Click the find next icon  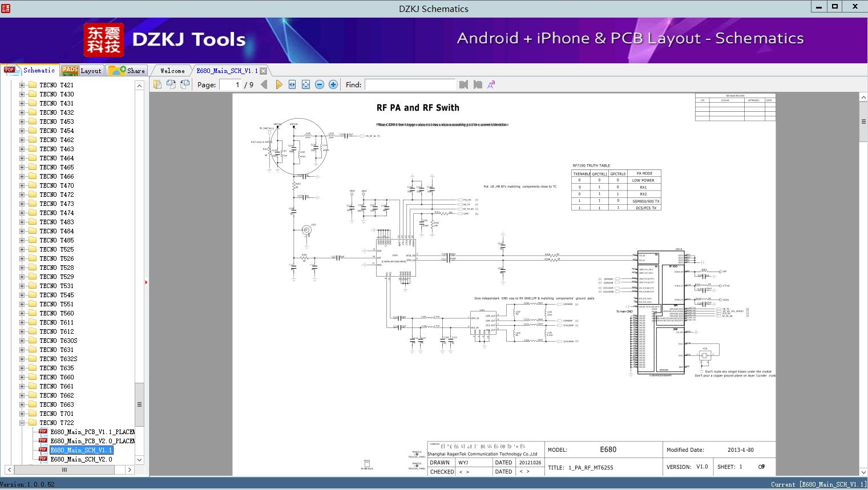pyautogui.click(x=478, y=84)
